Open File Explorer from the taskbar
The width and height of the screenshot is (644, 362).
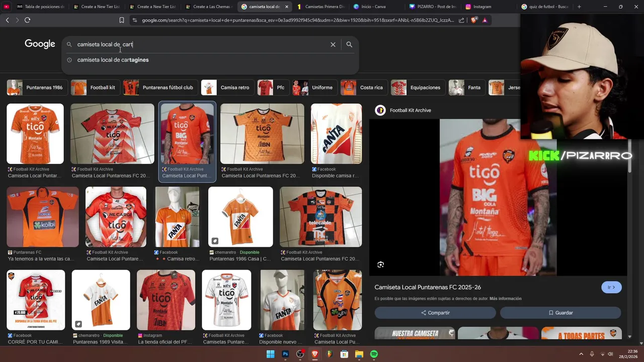coord(359,354)
